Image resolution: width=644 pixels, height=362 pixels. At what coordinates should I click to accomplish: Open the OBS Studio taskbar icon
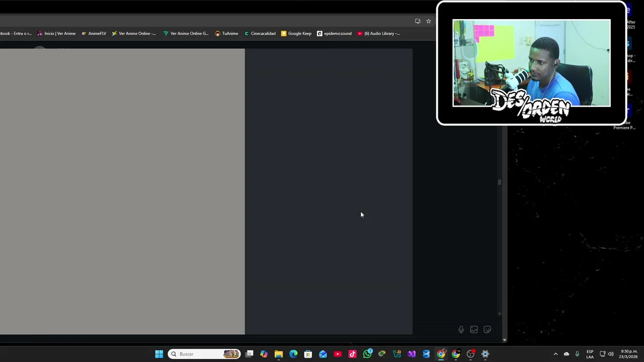470,354
